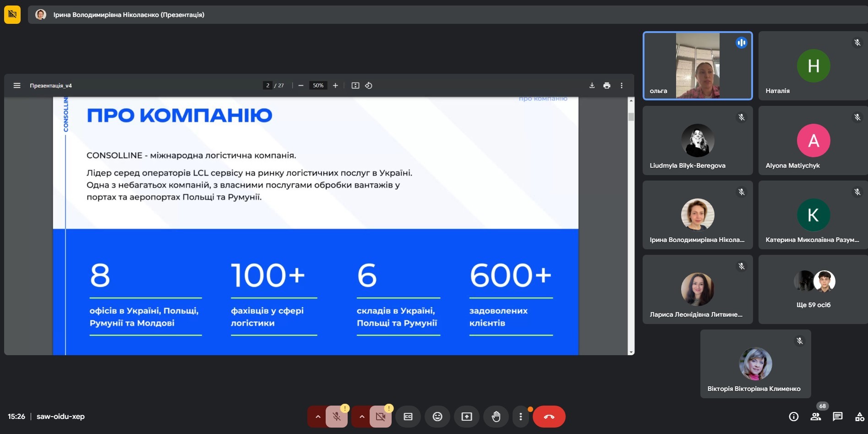The height and width of the screenshot is (434, 868).
Task: Open chat with everyone
Action: point(838,417)
